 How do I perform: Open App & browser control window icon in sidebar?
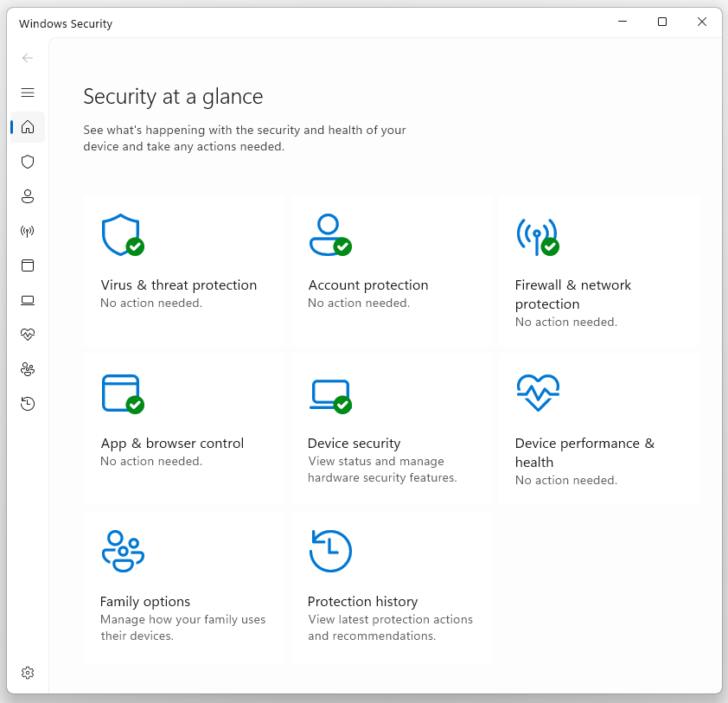click(x=28, y=265)
